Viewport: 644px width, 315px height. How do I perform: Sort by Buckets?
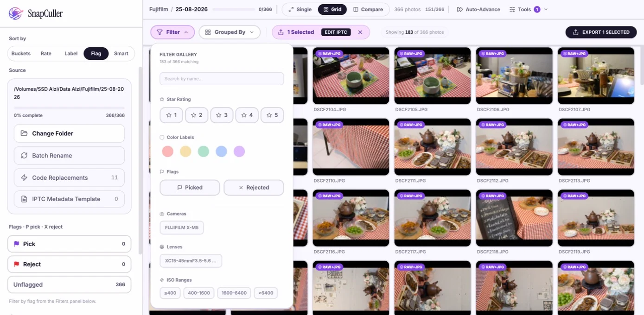coord(21,54)
